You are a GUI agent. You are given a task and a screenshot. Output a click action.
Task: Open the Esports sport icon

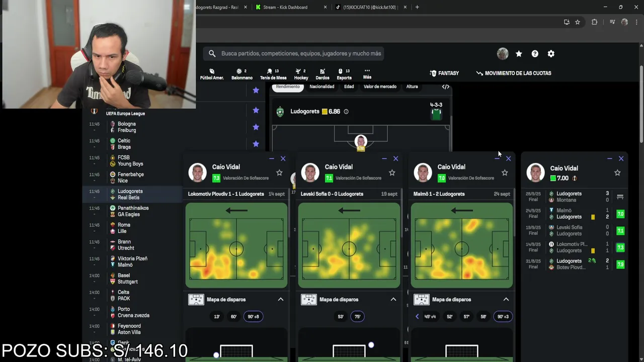click(x=344, y=74)
